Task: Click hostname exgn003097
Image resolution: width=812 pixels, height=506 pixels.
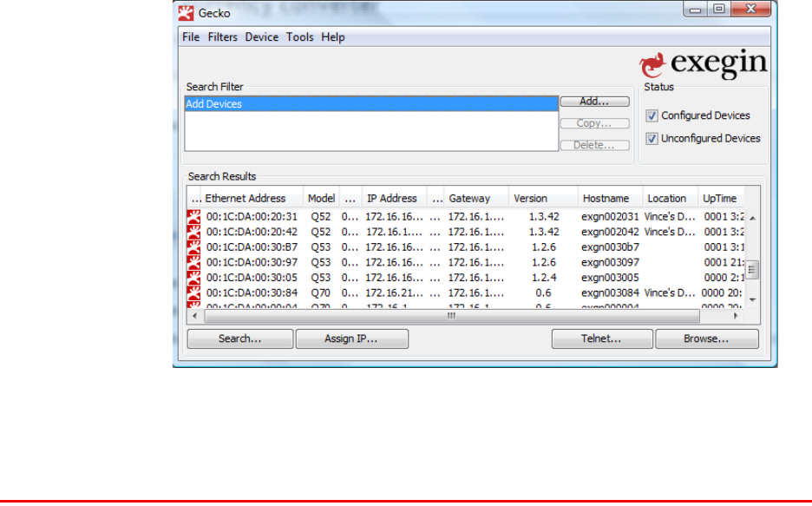Action: tap(610, 263)
